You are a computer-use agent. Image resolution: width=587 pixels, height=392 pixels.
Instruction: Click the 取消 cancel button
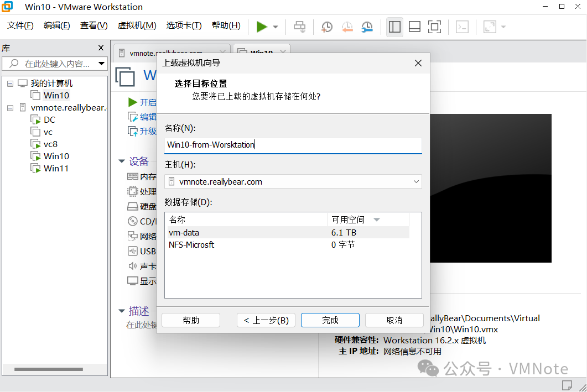coord(394,320)
